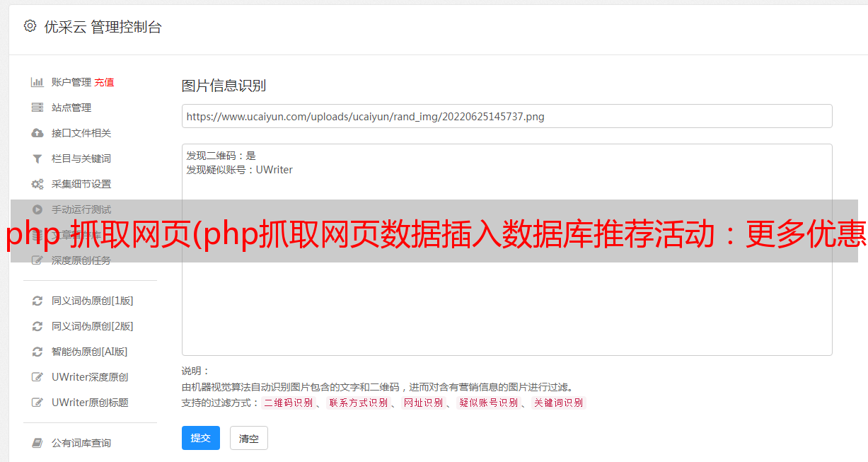This screenshot has width=868, height=462.
Task: Open UWriter原创标题 menu entry
Action: 90,403
